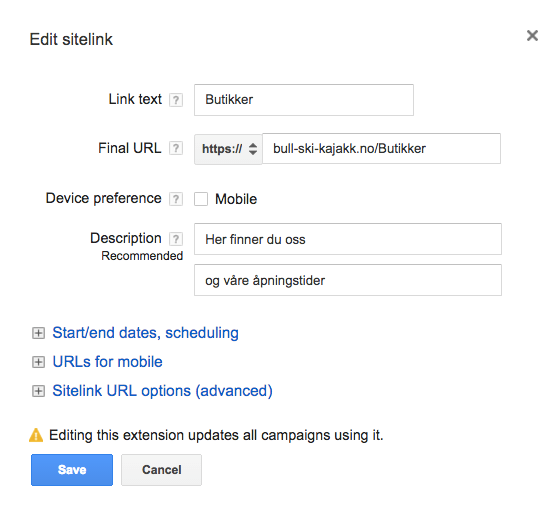Click the 'Link text' label

coord(135,99)
